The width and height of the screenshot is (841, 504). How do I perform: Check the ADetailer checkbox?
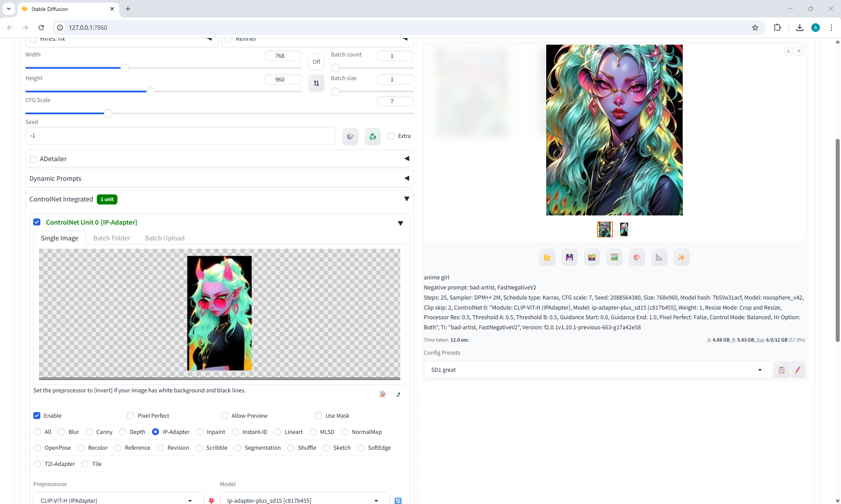33,159
